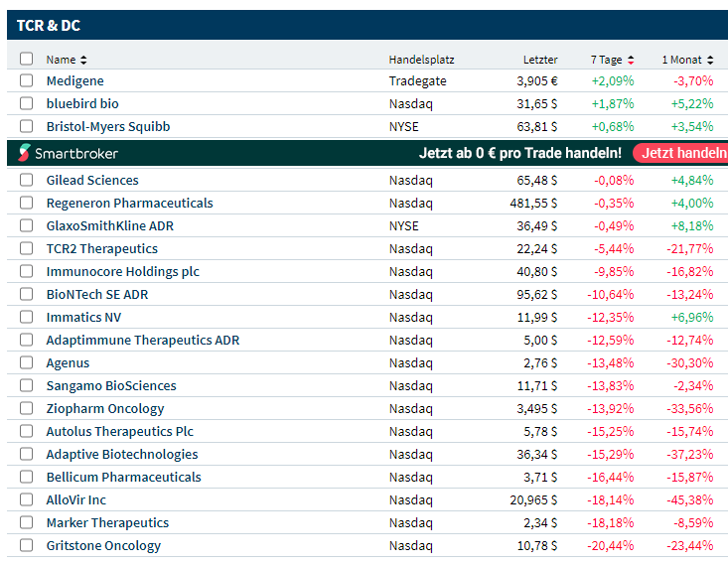
Task: Toggle the select-all checkbox in header
Action: click(x=27, y=60)
